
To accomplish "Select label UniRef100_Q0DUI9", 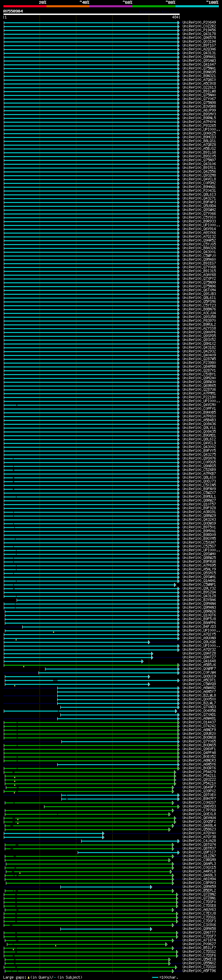I will click(x=199, y=677).
